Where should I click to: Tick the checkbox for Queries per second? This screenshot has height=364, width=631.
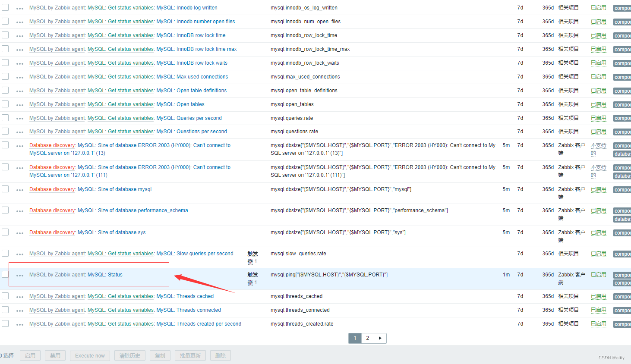tap(5, 118)
